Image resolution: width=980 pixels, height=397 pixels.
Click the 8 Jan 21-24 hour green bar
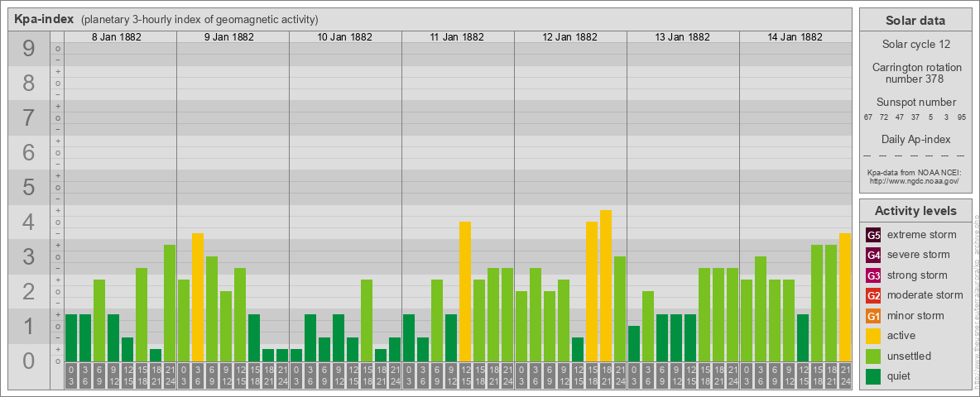coord(170,303)
